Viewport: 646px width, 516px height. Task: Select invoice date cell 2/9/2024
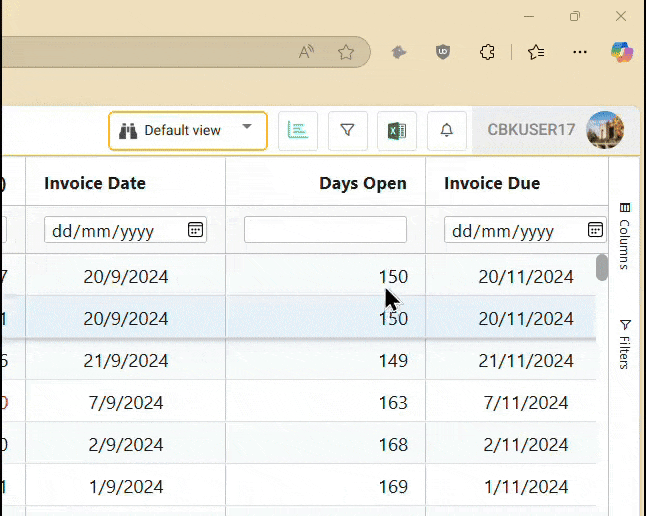[x=126, y=445]
